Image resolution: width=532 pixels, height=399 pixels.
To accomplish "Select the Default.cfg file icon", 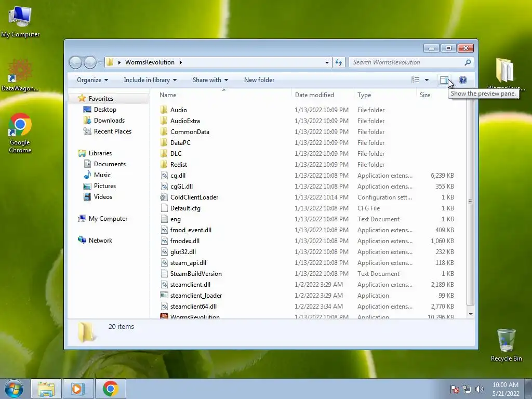I will point(164,208).
